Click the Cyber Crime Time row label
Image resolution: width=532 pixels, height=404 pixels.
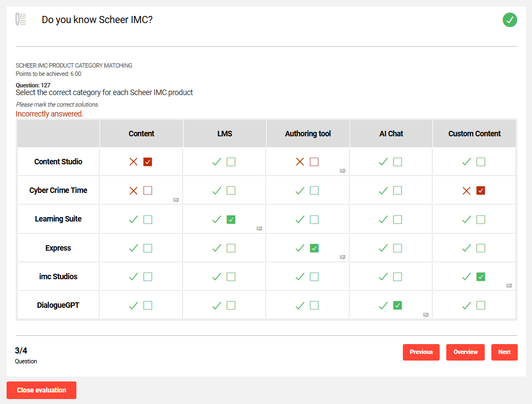click(58, 190)
